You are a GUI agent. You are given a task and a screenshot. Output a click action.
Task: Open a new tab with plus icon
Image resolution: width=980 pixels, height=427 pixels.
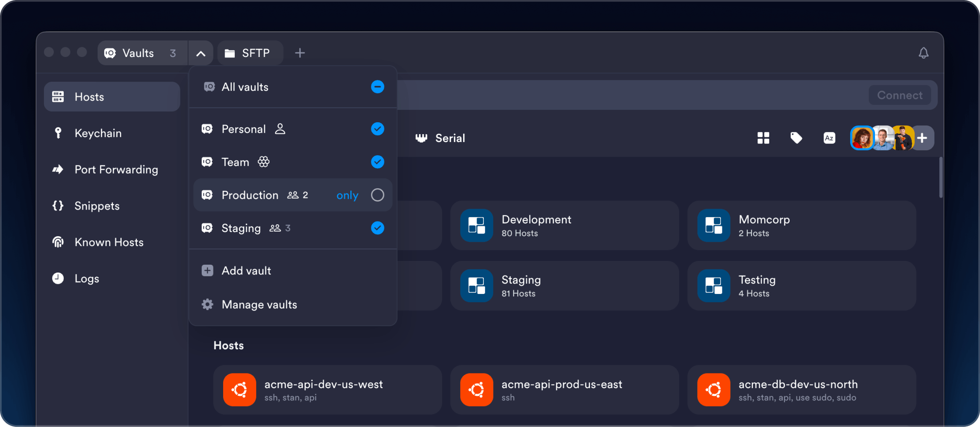[300, 53]
